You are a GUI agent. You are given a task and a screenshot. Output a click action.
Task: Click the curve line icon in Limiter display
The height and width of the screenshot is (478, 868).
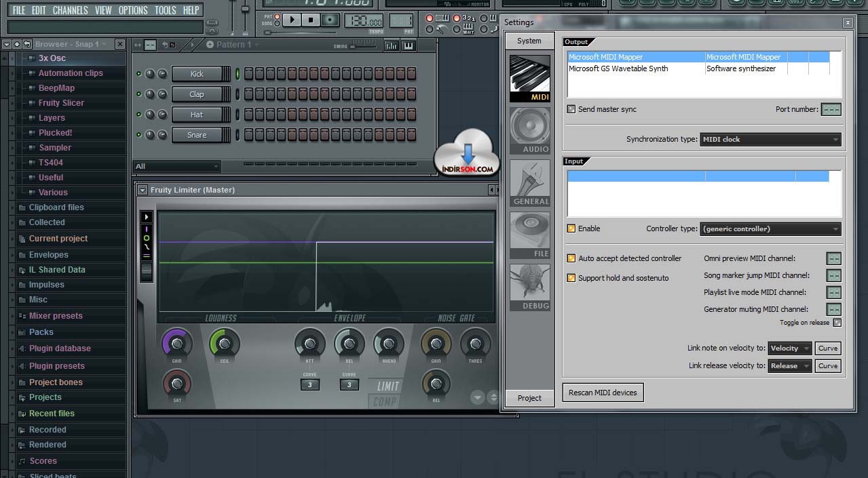click(146, 247)
